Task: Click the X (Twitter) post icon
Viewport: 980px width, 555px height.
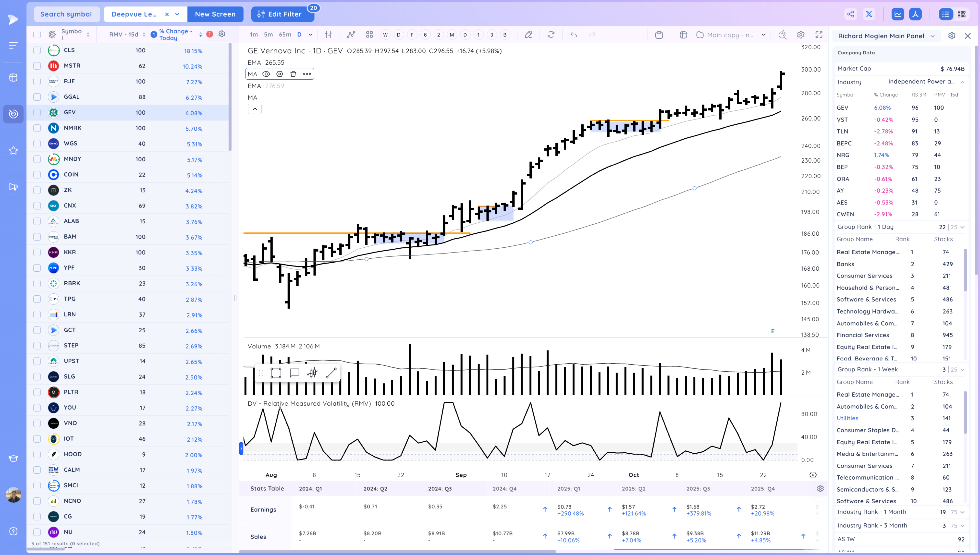Action: pyautogui.click(x=869, y=14)
